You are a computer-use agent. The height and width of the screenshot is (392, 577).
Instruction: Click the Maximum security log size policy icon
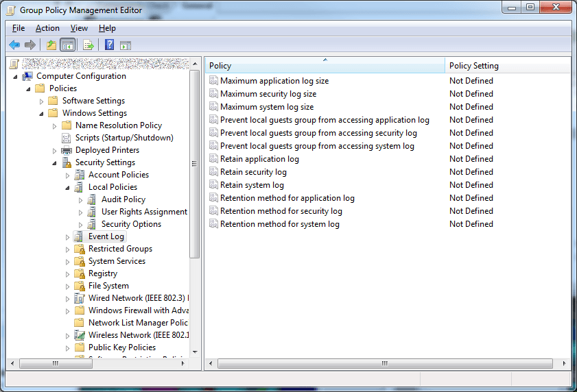[213, 94]
